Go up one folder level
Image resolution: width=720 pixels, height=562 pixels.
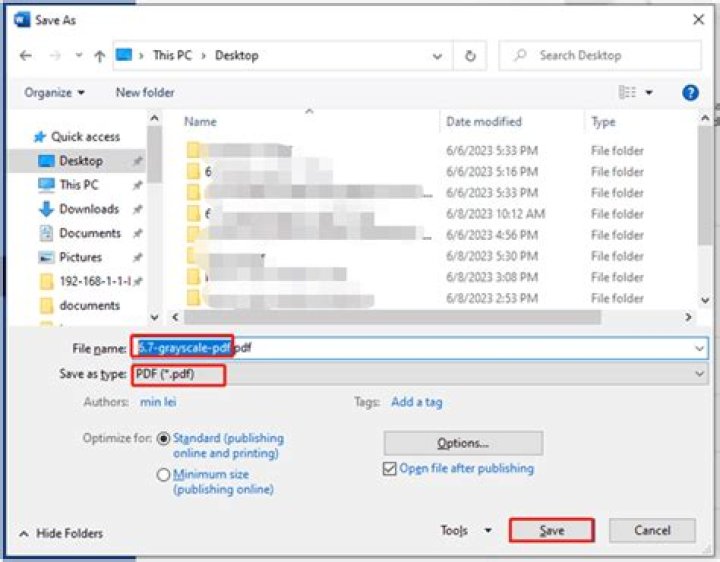100,56
